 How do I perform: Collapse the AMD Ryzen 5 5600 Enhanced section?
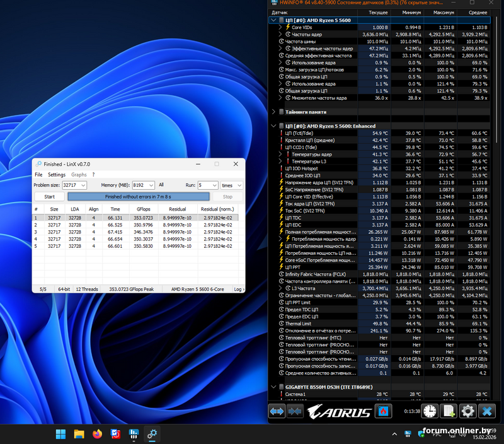(273, 126)
